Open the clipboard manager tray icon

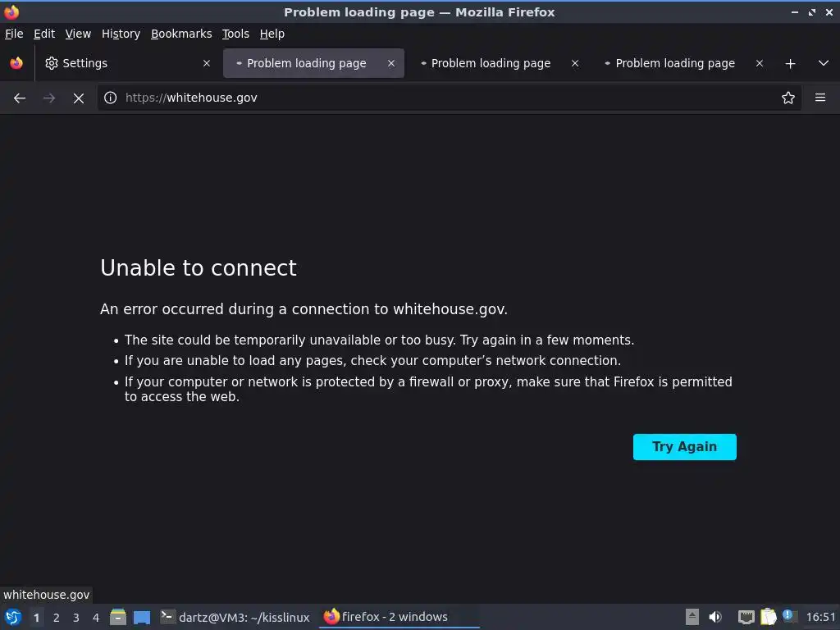[x=768, y=617]
